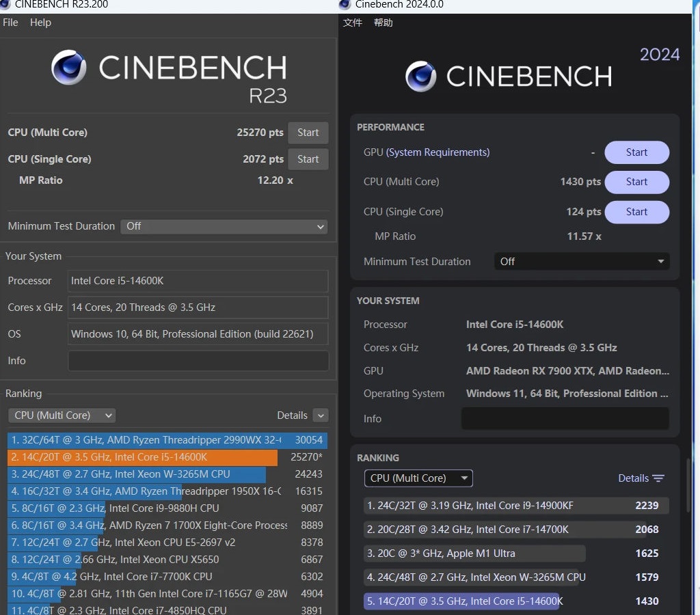Select ranking row Threadripper 1950X 16315
700x615 pixels.
[x=167, y=491]
